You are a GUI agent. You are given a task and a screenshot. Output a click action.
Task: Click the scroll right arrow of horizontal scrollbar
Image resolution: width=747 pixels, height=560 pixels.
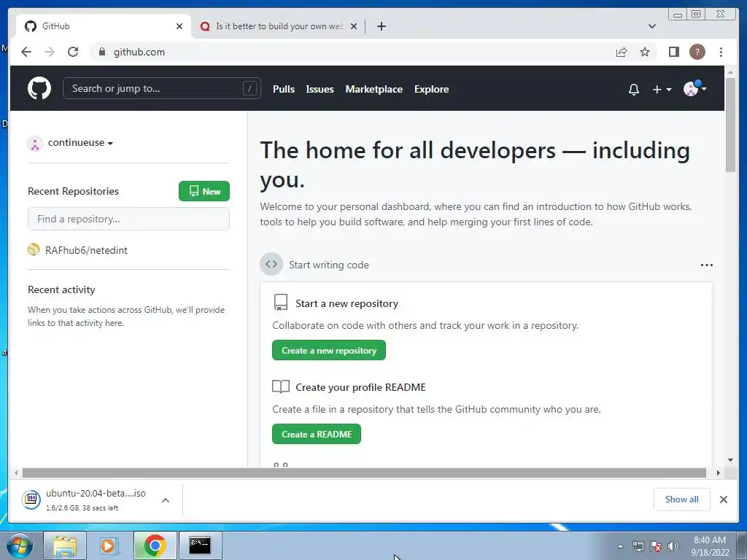(719, 472)
